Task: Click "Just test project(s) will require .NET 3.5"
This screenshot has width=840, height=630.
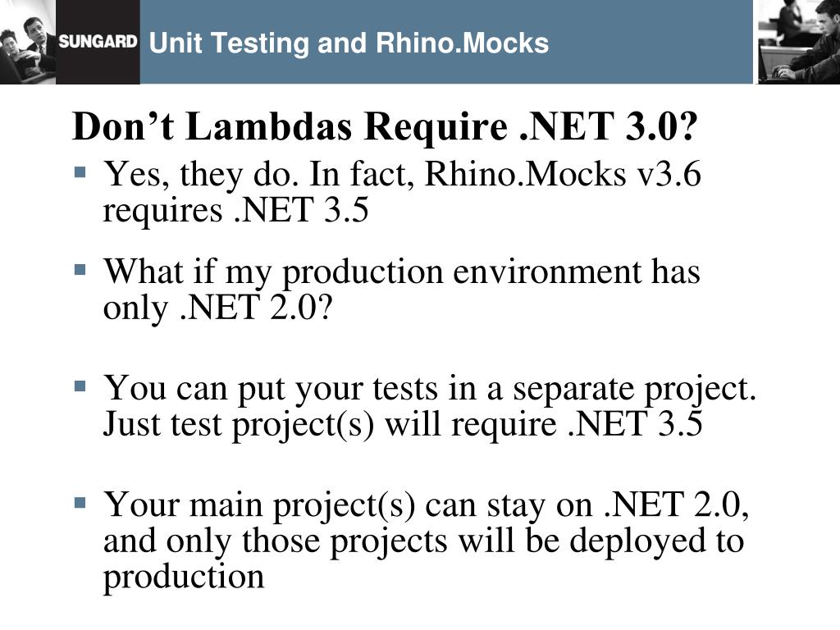Action: point(403,426)
